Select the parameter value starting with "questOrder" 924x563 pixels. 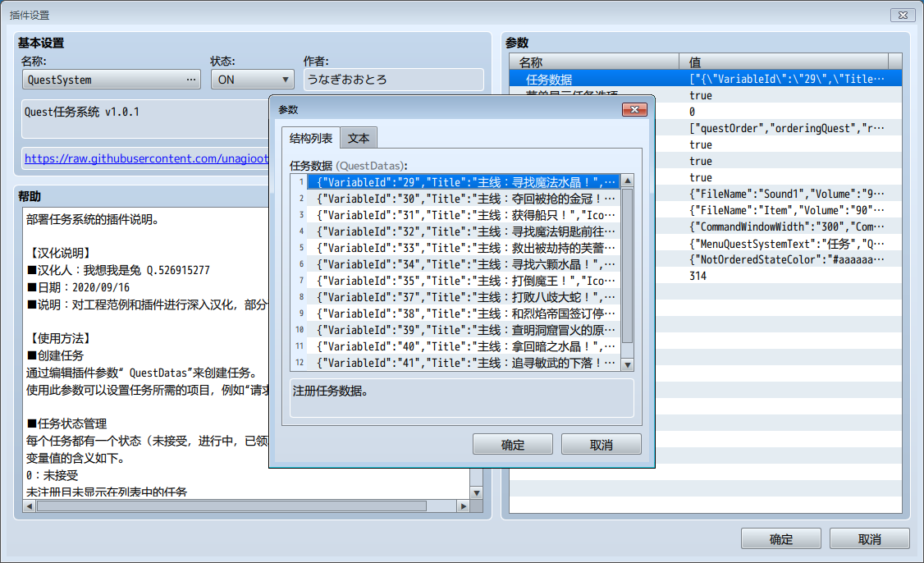tap(787, 129)
